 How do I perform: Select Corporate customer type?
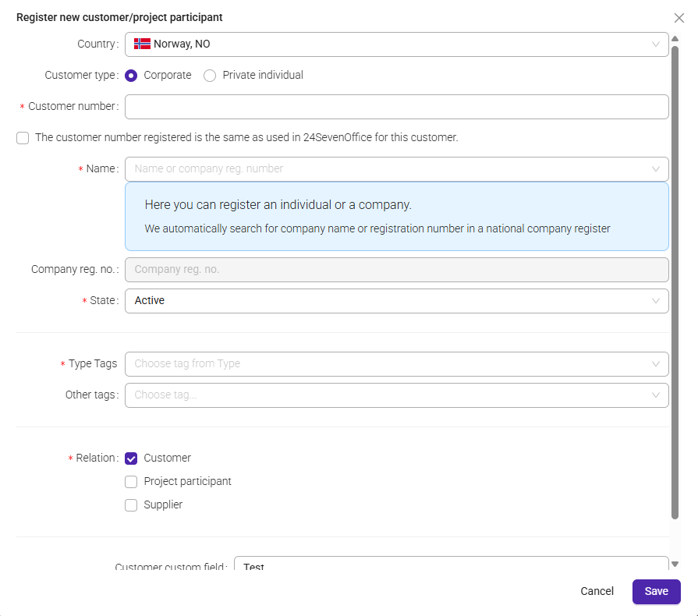tap(131, 76)
